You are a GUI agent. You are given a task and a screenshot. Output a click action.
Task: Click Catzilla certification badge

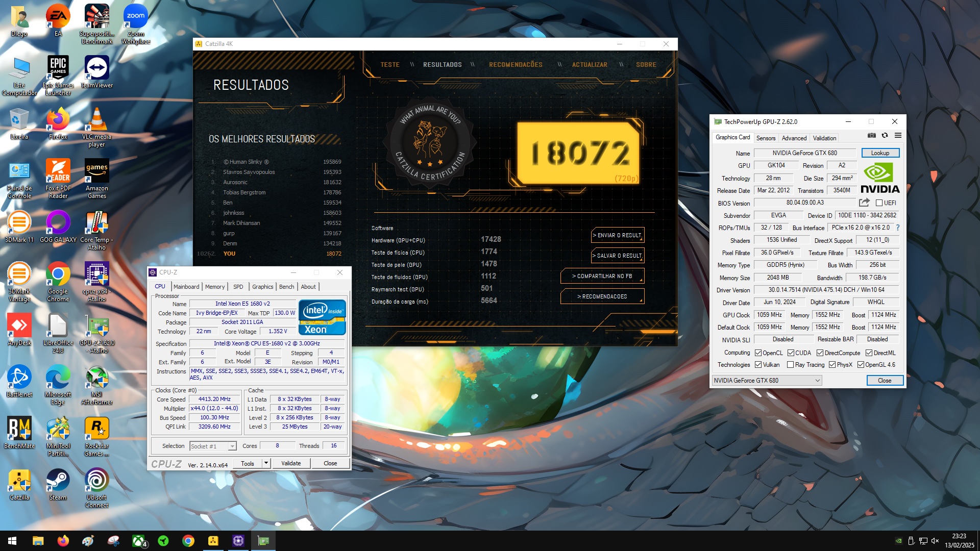pyautogui.click(x=430, y=142)
